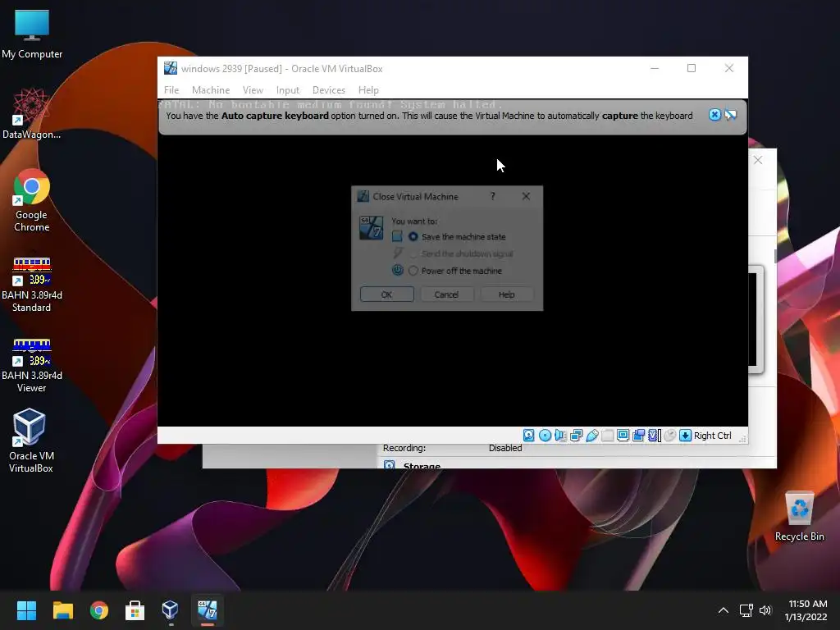Click the hard disk activity status icon
The image size is (840, 630).
529,436
